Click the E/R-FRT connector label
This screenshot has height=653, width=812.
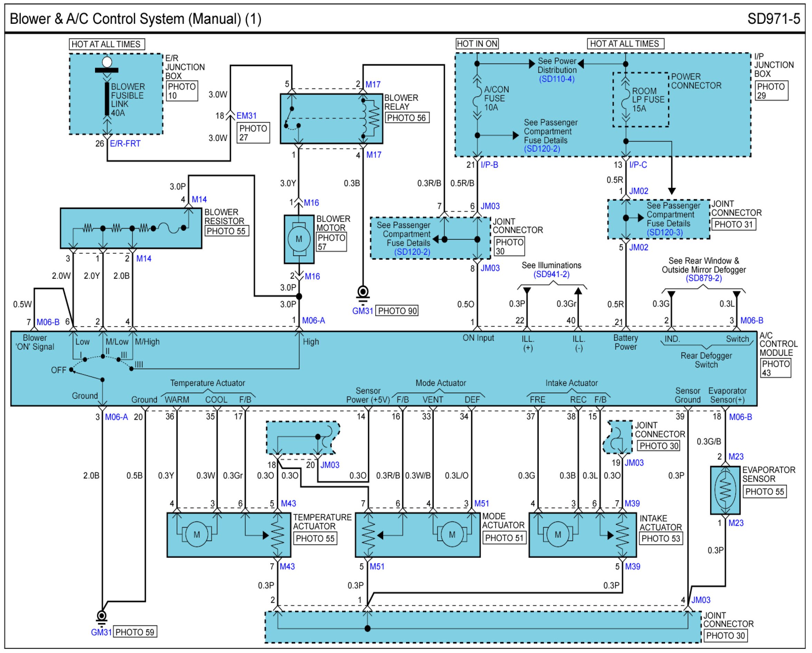click(125, 143)
